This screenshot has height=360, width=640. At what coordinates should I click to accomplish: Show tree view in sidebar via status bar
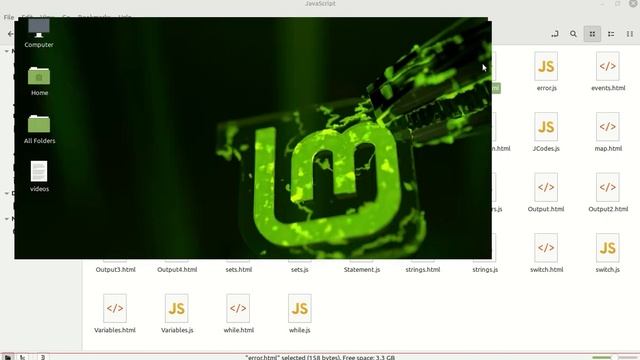[23, 357]
